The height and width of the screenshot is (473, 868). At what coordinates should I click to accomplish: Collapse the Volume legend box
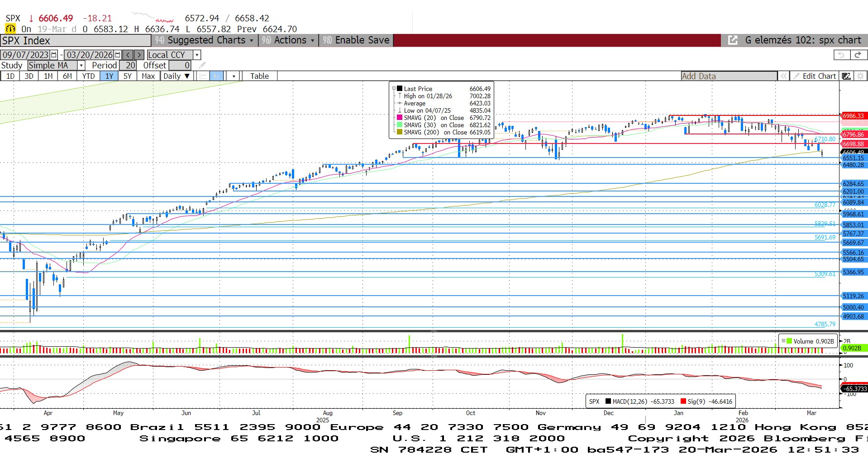783,341
